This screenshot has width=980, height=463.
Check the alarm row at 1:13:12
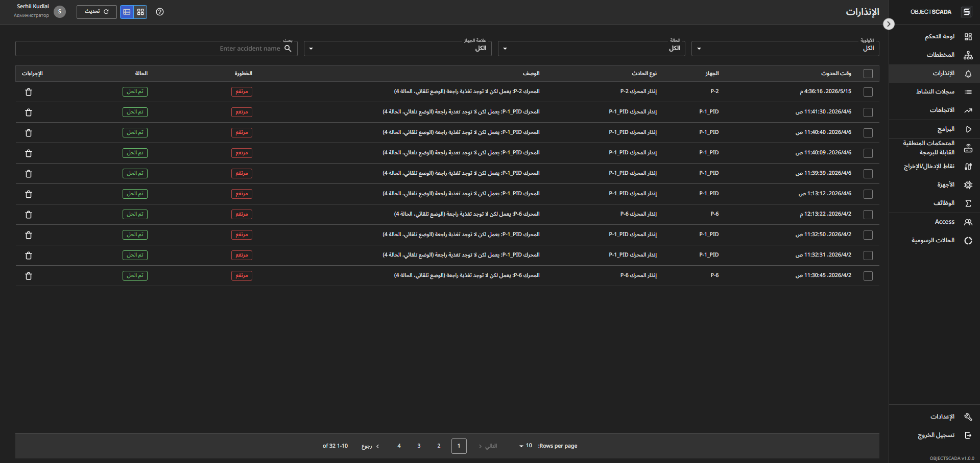tap(868, 194)
